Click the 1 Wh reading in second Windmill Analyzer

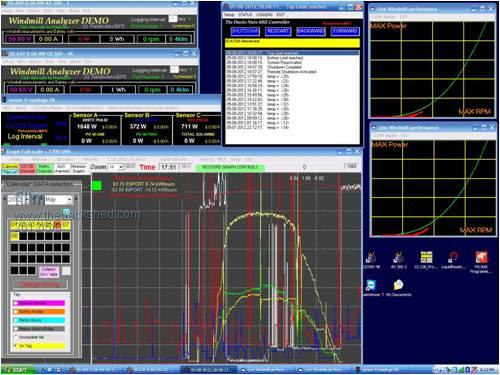pyautogui.click(x=118, y=90)
